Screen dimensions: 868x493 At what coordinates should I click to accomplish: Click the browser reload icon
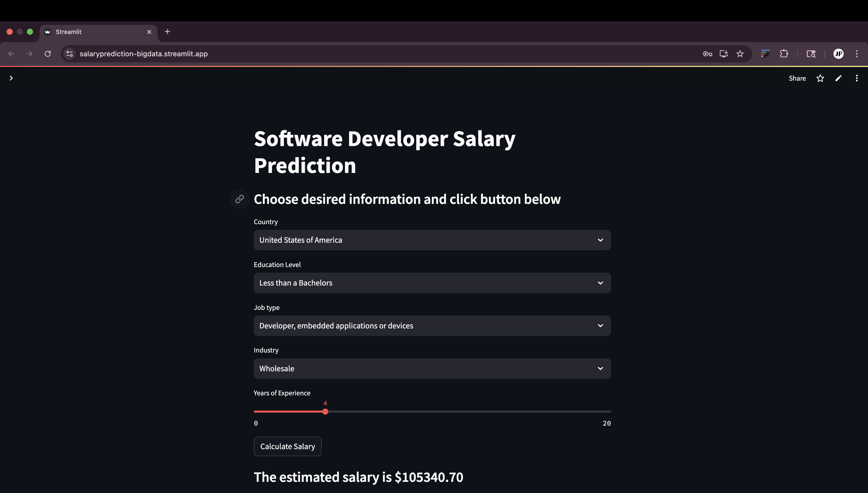(48, 54)
